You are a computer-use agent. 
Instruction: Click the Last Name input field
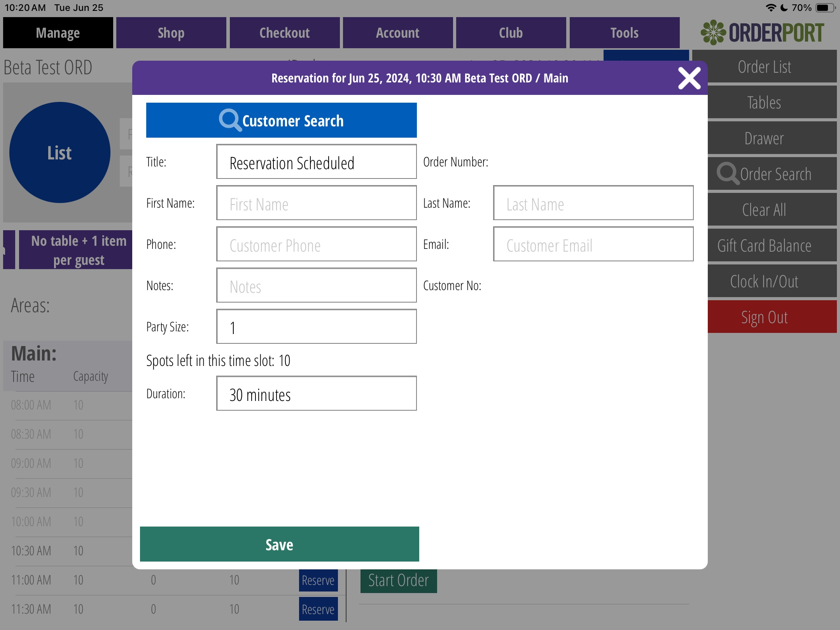coord(593,203)
